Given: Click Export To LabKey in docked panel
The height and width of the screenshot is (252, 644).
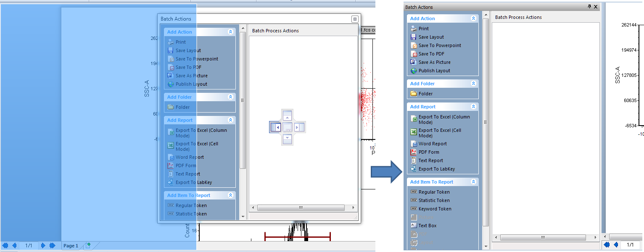Looking at the screenshot, I should (x=436, y=169).
